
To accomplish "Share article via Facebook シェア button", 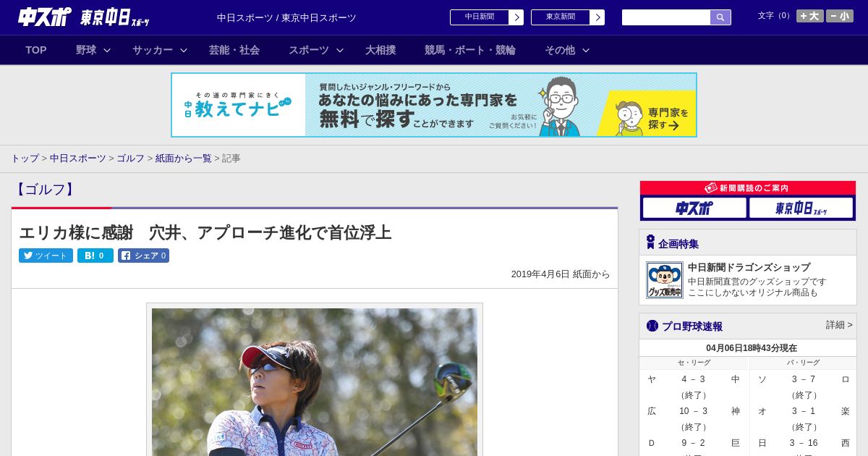I will coord(143,256).
